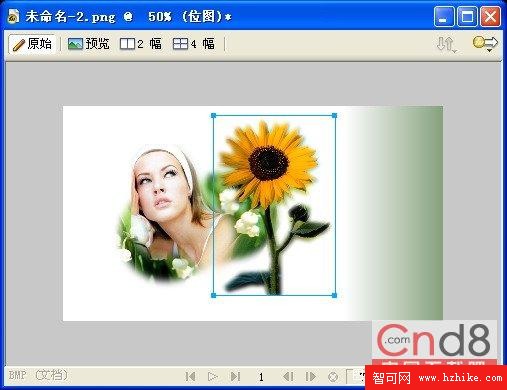The width and height of the screenshot is (507, 390).
Task: Maximize the 未命名-2.png document window
Action: (x=467, y=16)
